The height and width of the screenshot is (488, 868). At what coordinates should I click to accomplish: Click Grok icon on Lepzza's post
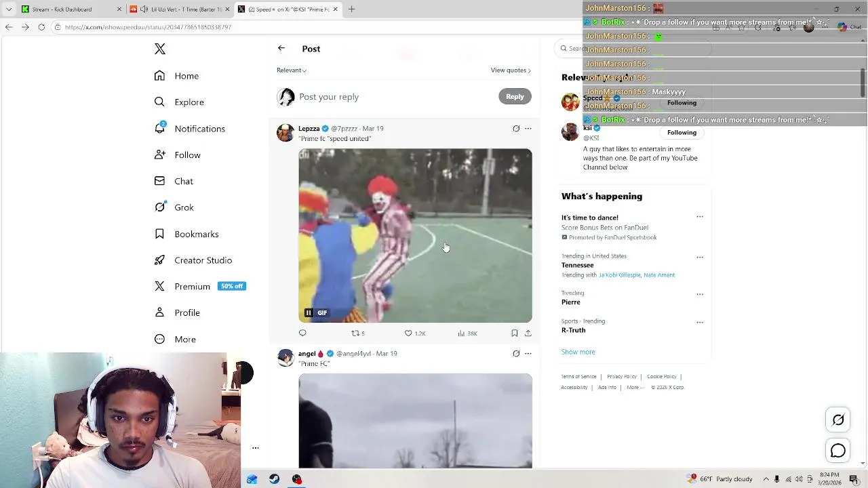click(x=516, y=128)
